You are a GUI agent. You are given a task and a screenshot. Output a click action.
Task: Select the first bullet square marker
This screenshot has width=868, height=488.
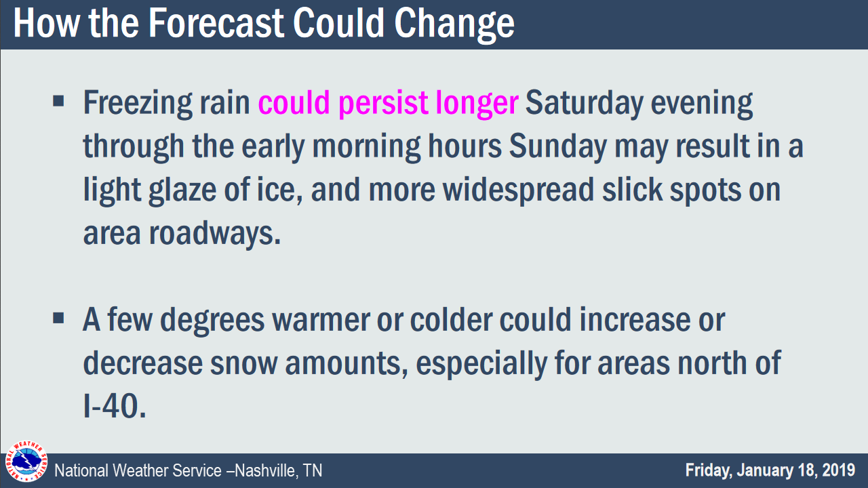(58, 102)
